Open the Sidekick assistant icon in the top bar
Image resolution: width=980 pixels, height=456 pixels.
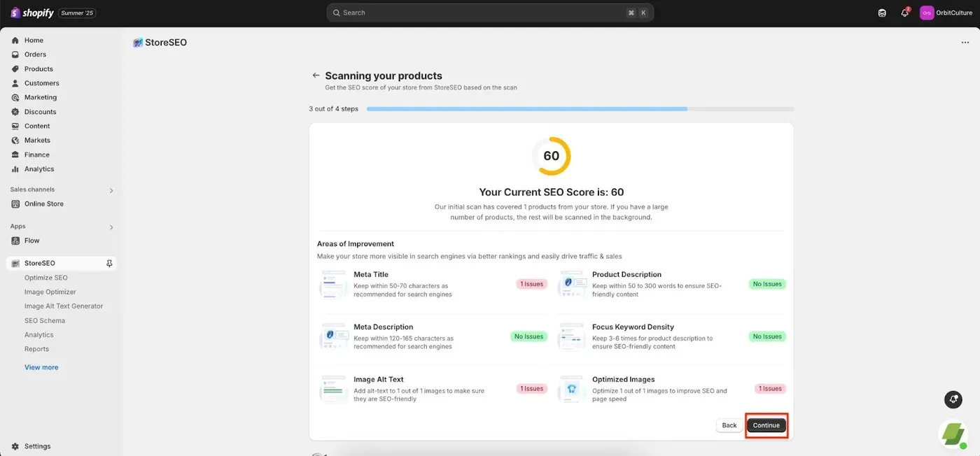coord(882,13)
